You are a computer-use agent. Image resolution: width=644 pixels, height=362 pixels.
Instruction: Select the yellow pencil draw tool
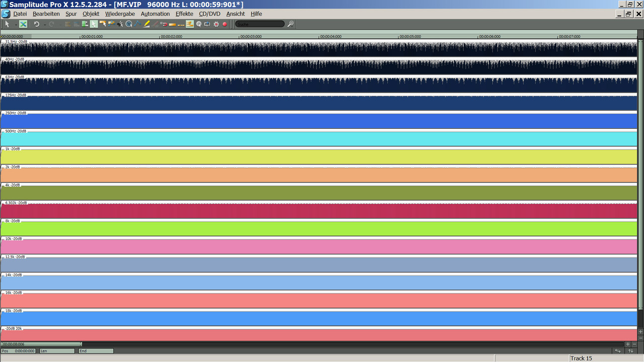(146, 24)
